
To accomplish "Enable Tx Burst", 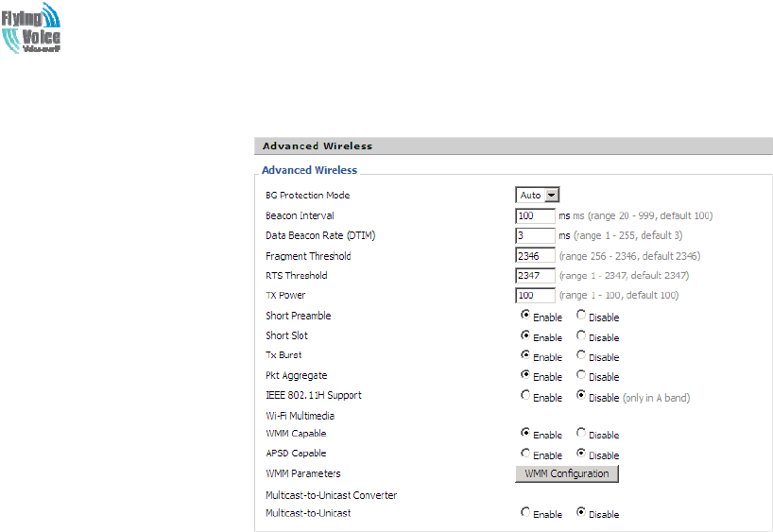I will (525, 355).
